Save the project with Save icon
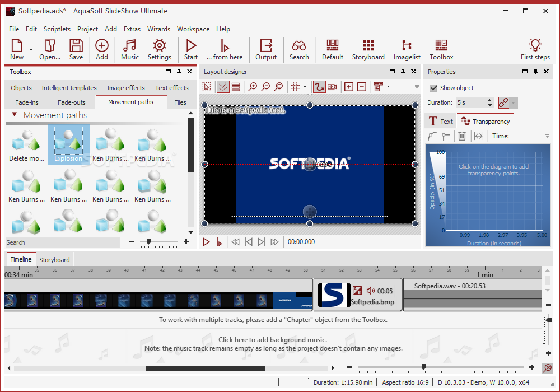The image size is (560, 392). [x=76, y=49]
